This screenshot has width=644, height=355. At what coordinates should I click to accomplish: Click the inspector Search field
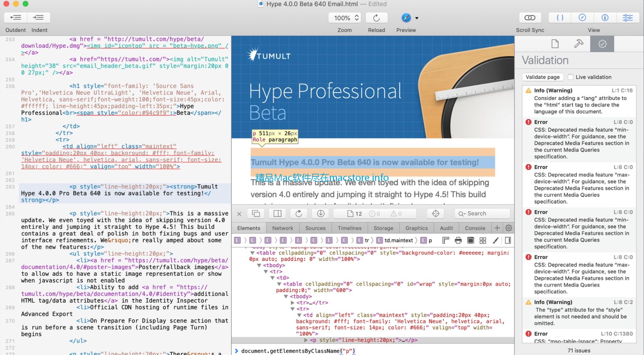pyautogui.click(x=482, y=214)
